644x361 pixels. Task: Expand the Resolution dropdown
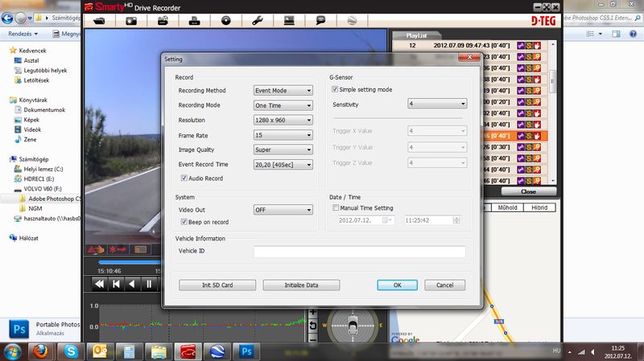click(x=283, y=120)
